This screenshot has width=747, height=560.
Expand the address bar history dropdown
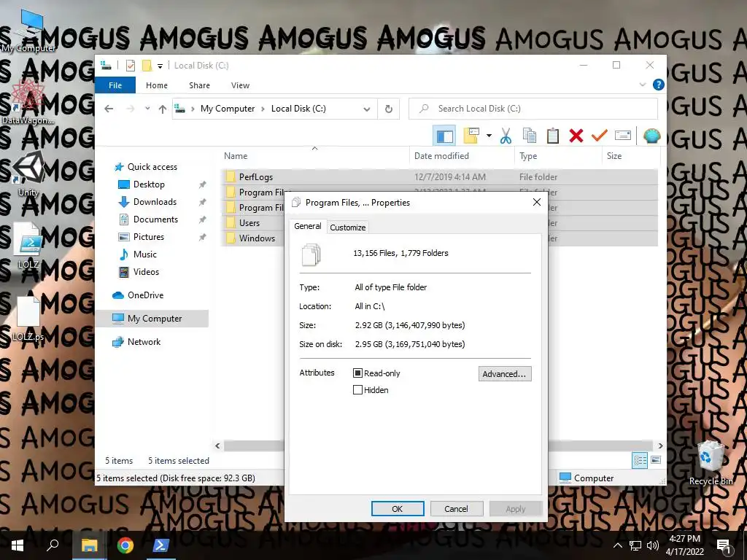click(367, 109)
